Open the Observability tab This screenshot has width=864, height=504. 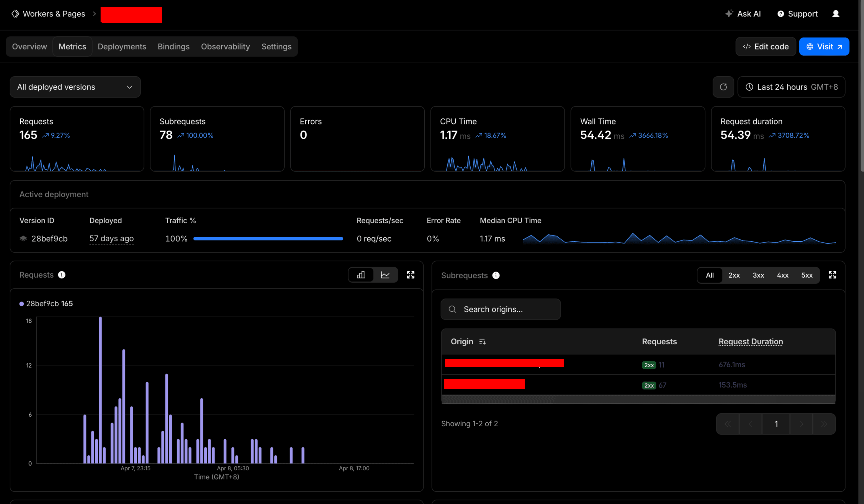coord(225,46)
